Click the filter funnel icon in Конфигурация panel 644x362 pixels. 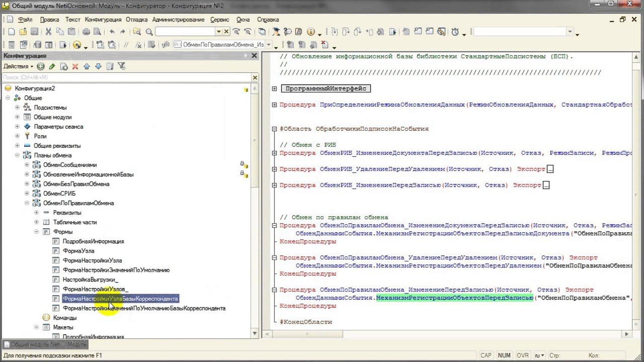tap(121, 66)
